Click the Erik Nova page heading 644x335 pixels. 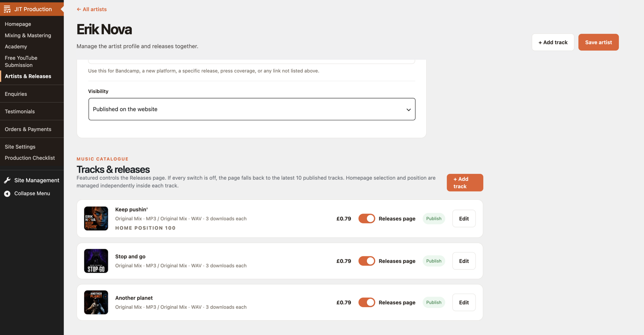pyautogui.click(x=104, y=29)
